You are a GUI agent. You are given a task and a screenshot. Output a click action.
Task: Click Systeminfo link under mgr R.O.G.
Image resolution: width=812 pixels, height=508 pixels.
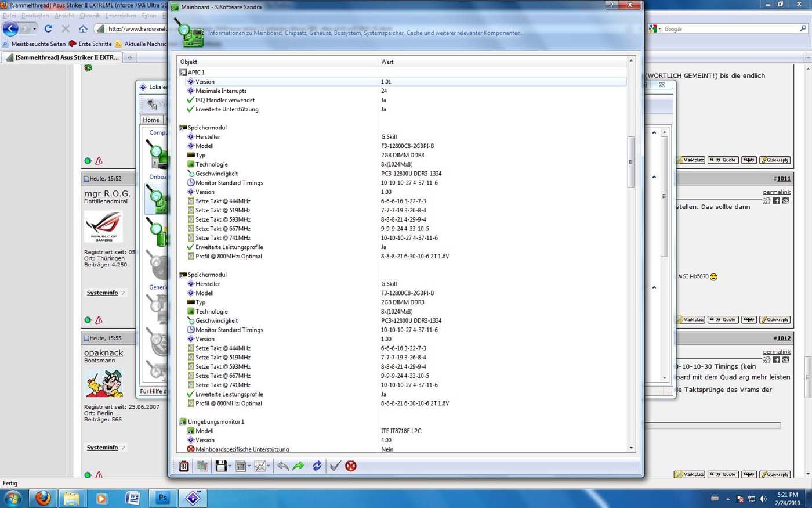tap(103, 293)
